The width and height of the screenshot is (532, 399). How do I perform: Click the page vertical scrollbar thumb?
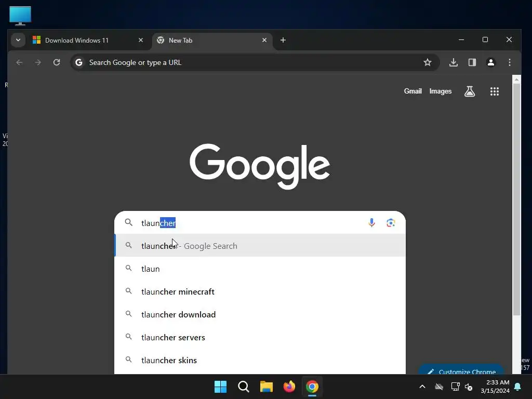point(516,199)
